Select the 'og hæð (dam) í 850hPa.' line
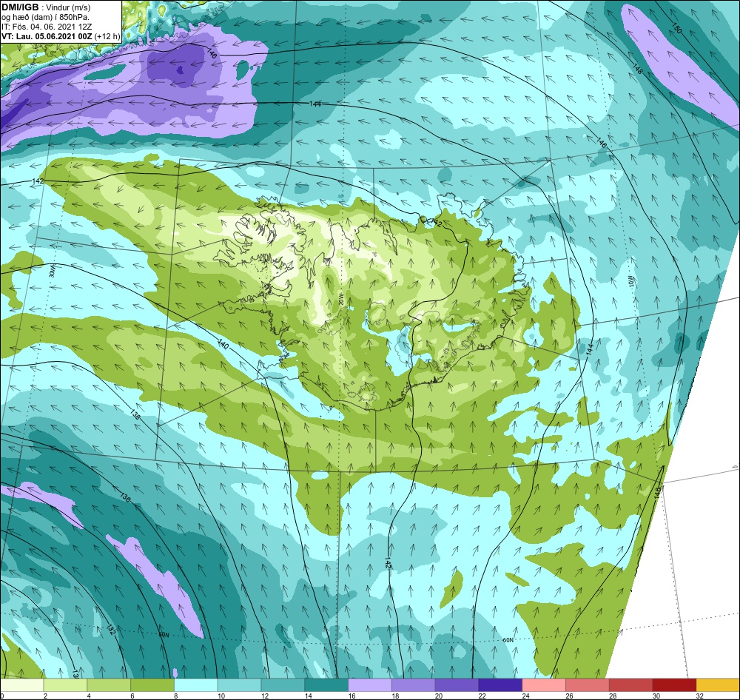This screenshot has width=740, height=700. click(x=45, y=18)
